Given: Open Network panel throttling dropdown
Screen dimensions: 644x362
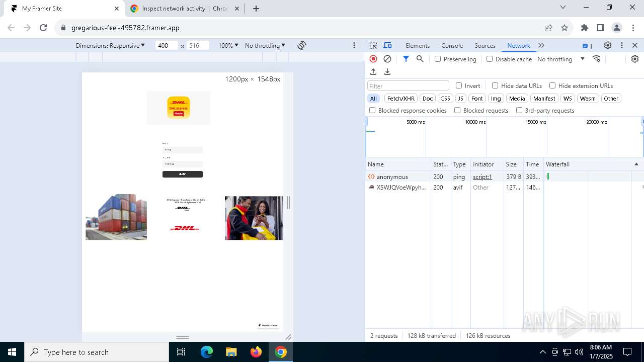Looking at the screenshot, I should click(x=561, y=59).
